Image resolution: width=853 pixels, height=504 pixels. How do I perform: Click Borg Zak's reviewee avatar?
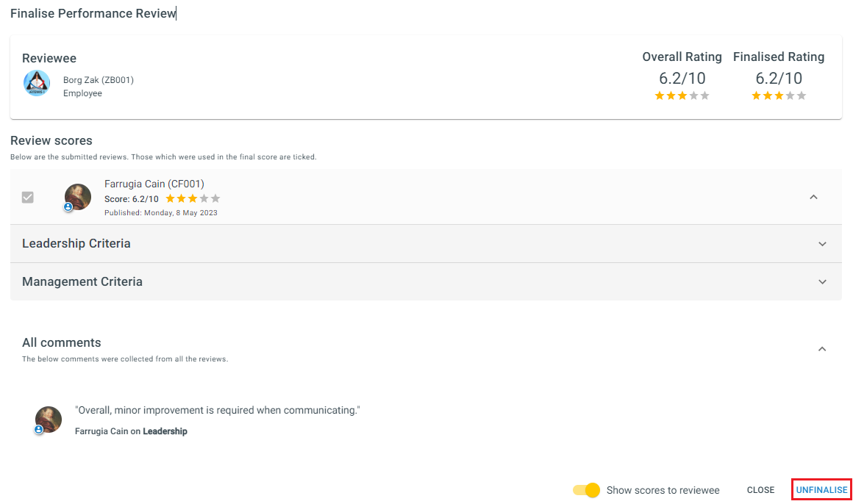tap(37, 84)
